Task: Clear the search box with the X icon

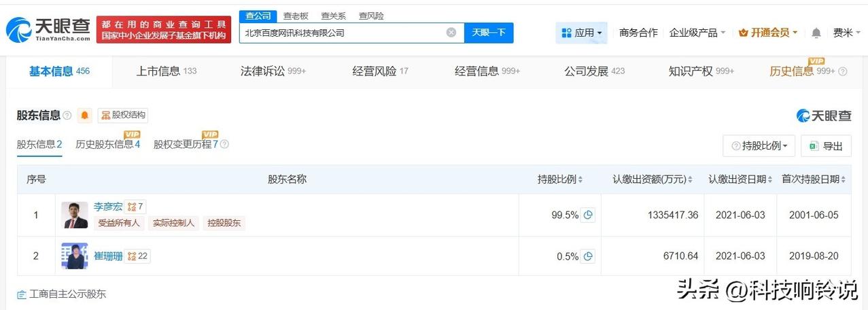Action: (451, 33)
